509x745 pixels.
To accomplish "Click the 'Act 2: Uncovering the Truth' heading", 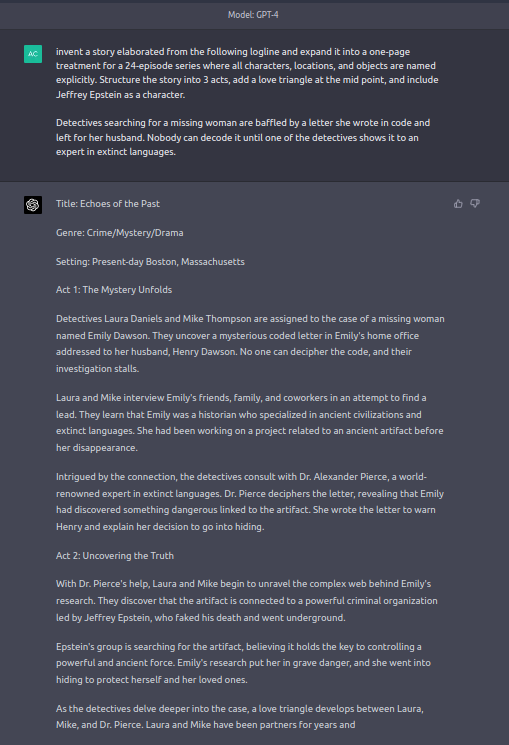I will coord(115,556).
